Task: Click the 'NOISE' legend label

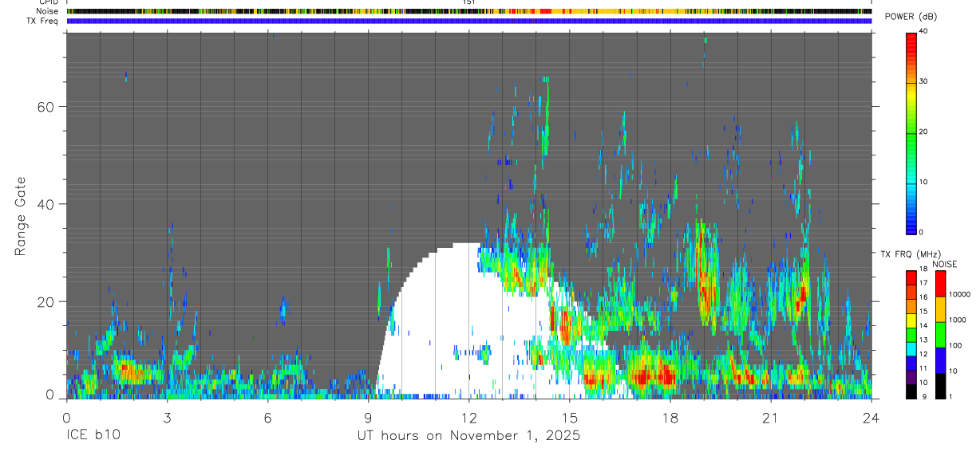Action: (944, 264)
